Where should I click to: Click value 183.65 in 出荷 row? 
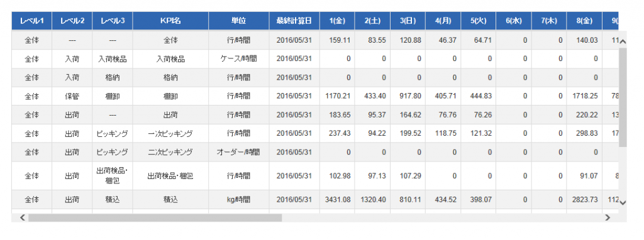click(340, 115)
